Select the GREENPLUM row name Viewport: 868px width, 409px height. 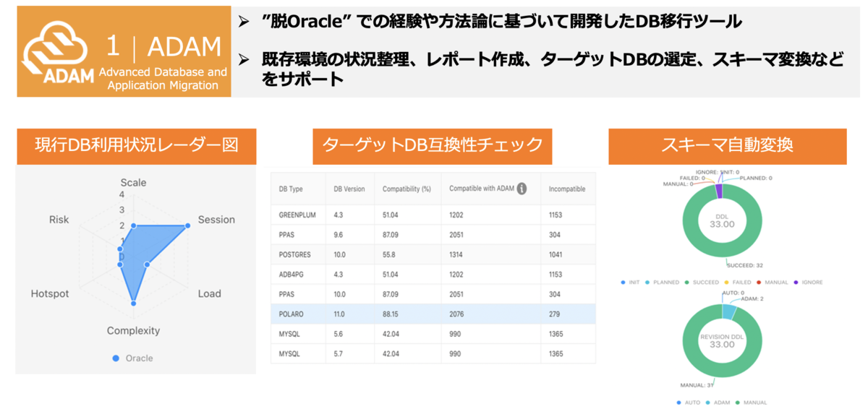[297, 215]
